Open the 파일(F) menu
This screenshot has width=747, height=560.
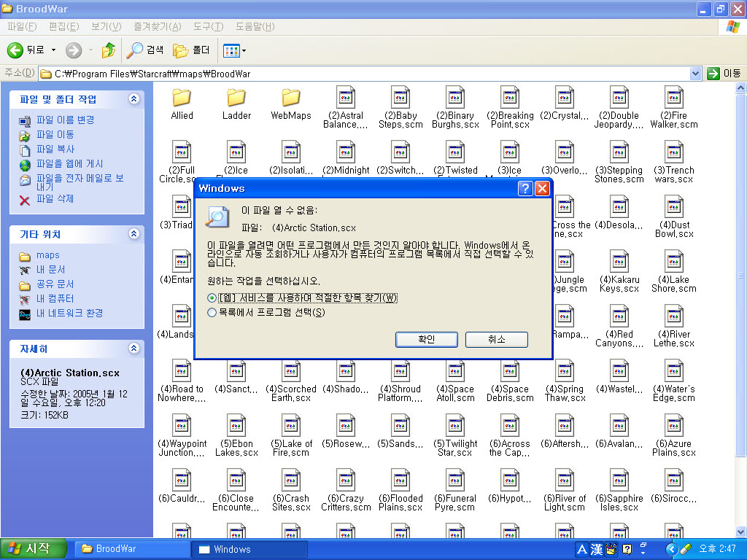[x=22, y=27]
